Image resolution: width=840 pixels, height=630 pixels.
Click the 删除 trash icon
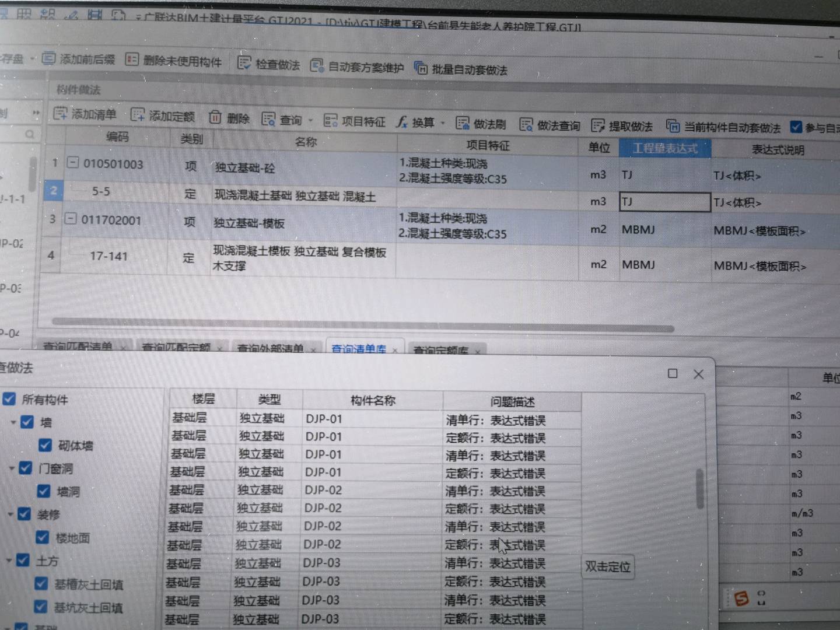pyautogui.click(x=215, y=117)
